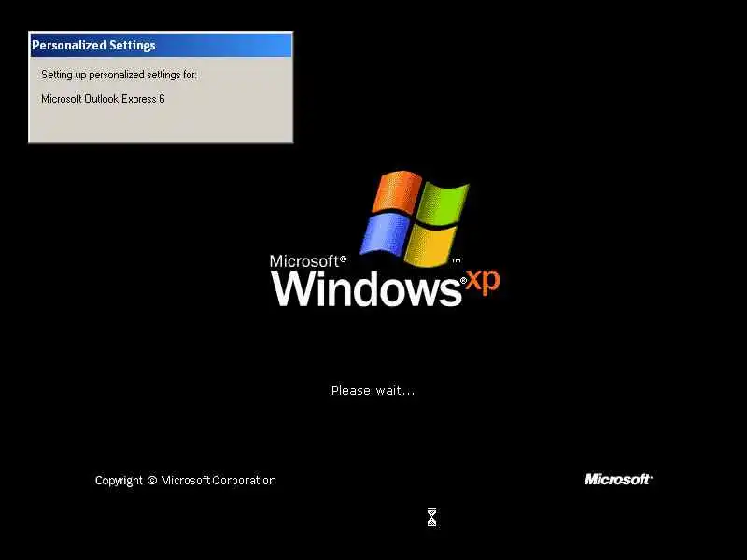Click the 'Copyright © Microsoft Corporation' text
The width and height of the screenshot is (747, 560).
coord(185,481)
